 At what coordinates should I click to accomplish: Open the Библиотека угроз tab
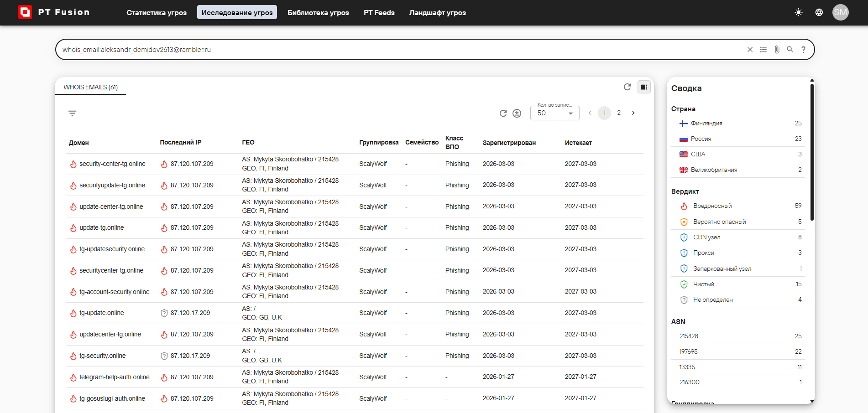[x=318, y=12]
